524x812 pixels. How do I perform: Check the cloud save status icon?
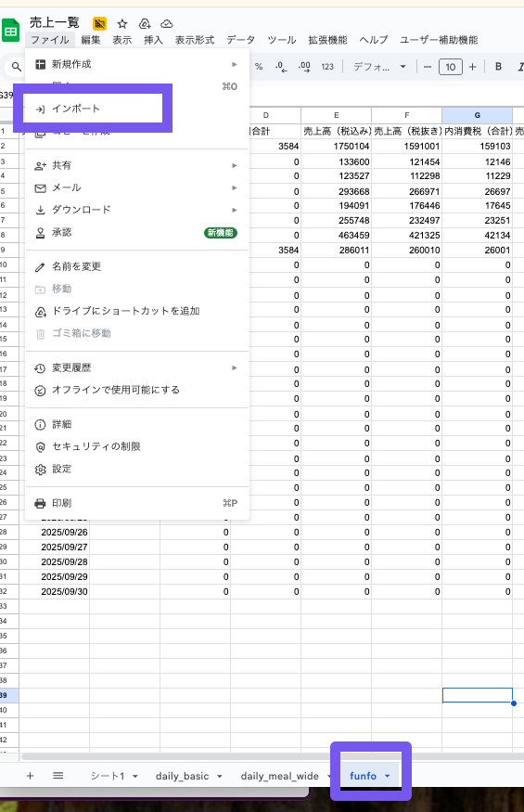[167, 24]
